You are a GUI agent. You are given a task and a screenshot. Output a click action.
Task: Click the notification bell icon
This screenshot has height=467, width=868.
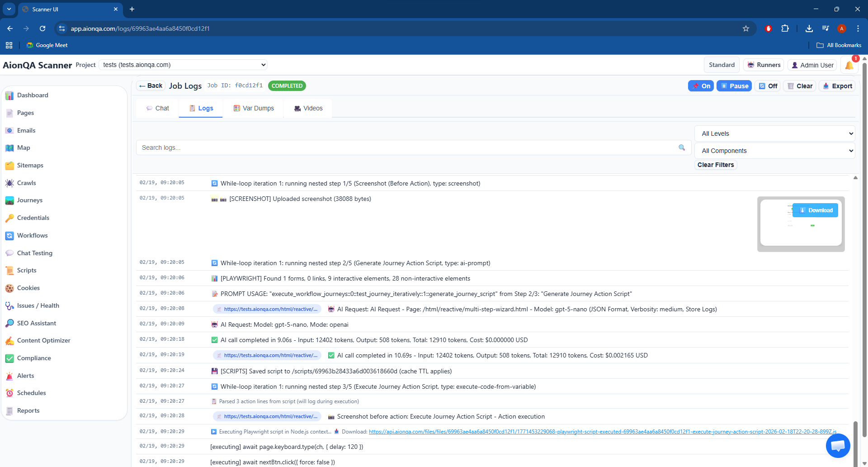click(x=849, y=65)
